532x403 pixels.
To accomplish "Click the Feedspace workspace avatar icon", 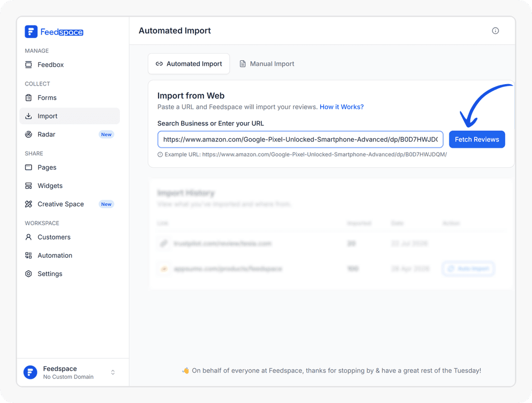I will click(30, 372).
